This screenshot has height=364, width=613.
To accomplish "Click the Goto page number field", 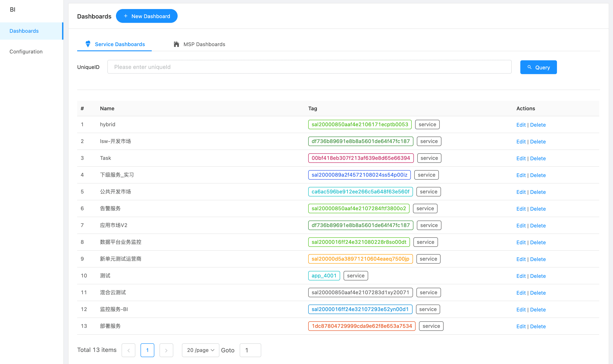I will (x=250, y=350).
